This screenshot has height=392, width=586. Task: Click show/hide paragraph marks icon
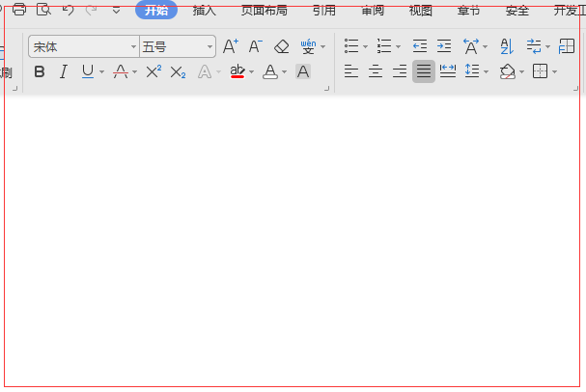[534, 46]
